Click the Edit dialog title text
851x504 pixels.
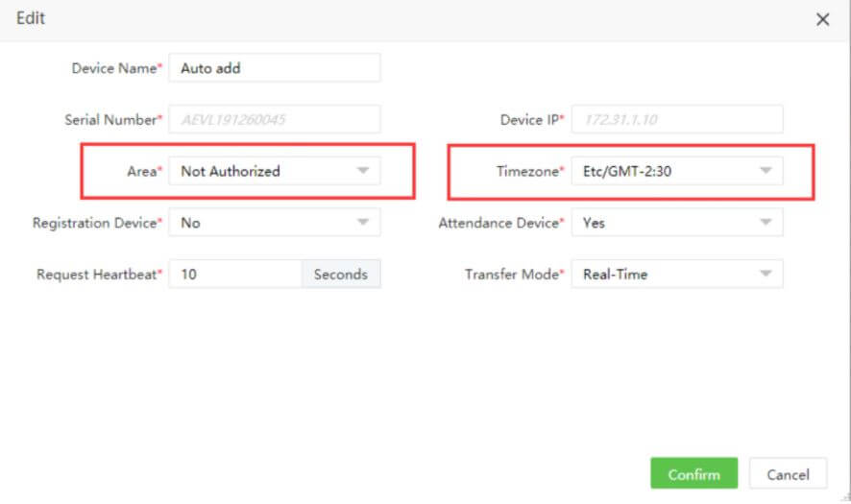[31, 18]
